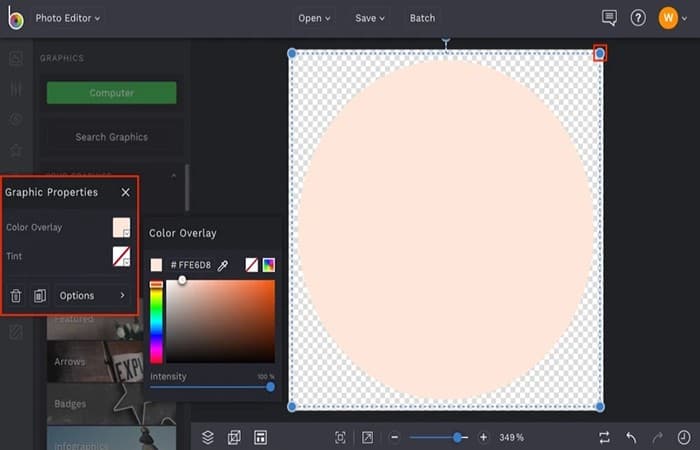Open the Layers panel icon

208,437
